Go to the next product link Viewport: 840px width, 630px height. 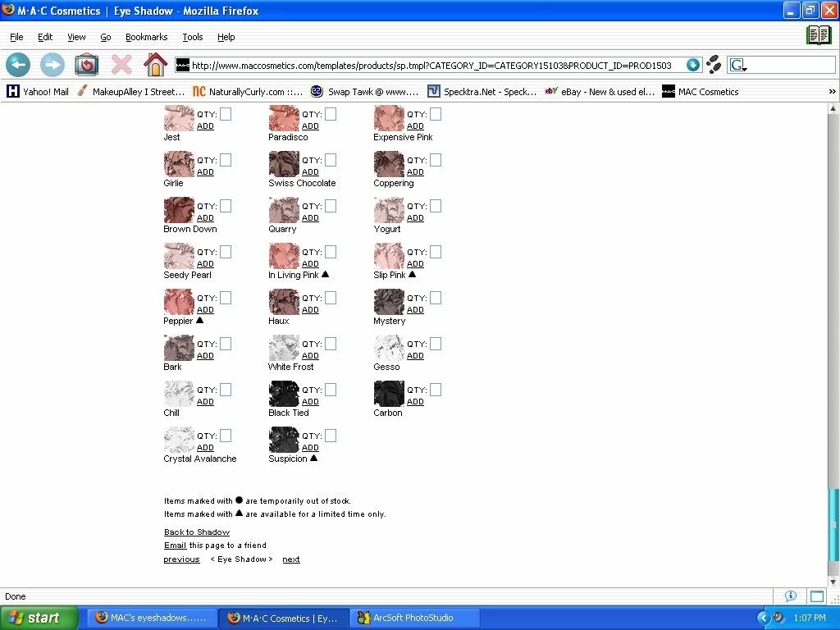pos(291,559)
